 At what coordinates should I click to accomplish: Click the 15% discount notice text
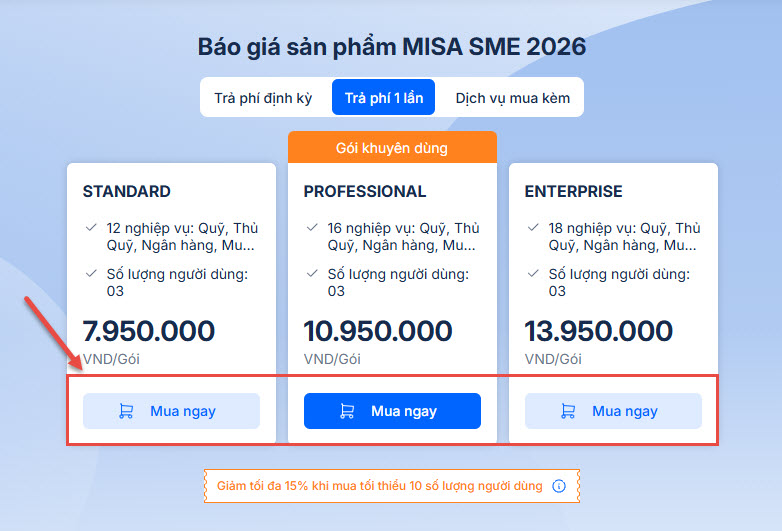pos(380,486)
